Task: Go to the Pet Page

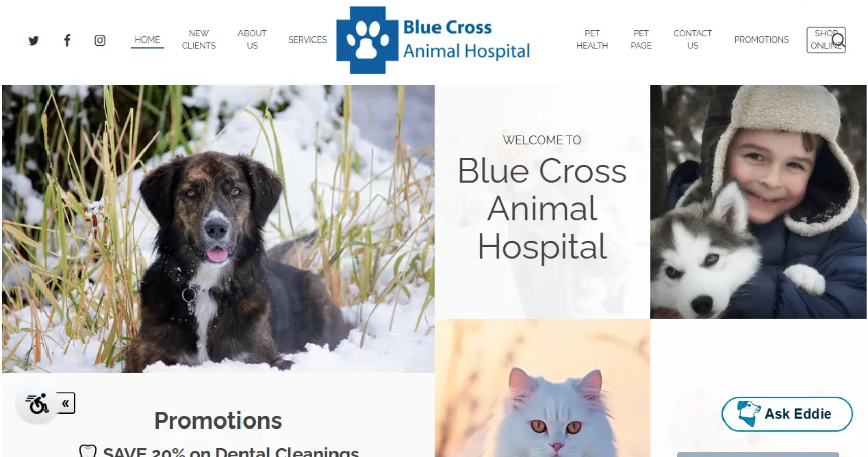Action: point(641,40)
